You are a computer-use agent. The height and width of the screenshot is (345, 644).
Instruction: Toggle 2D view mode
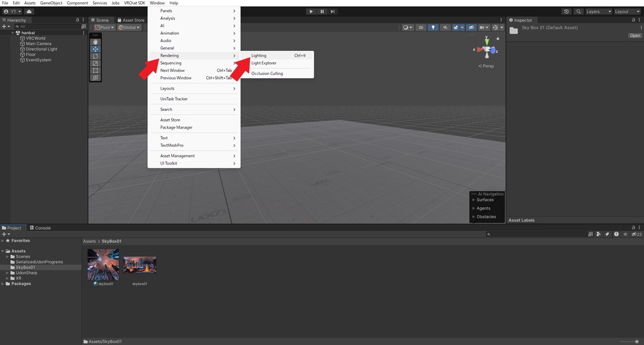tap(421, 28)
